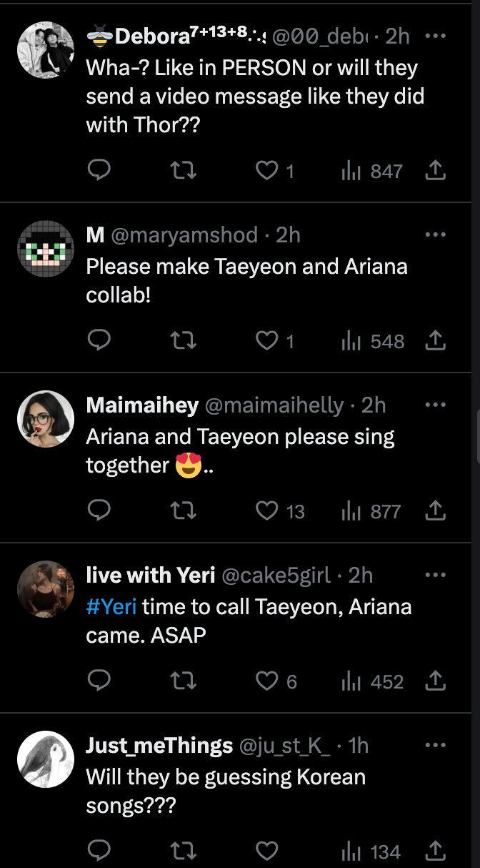
Task: Reply to maryamshod's collab tweet
Action: [x=99, y=341]
